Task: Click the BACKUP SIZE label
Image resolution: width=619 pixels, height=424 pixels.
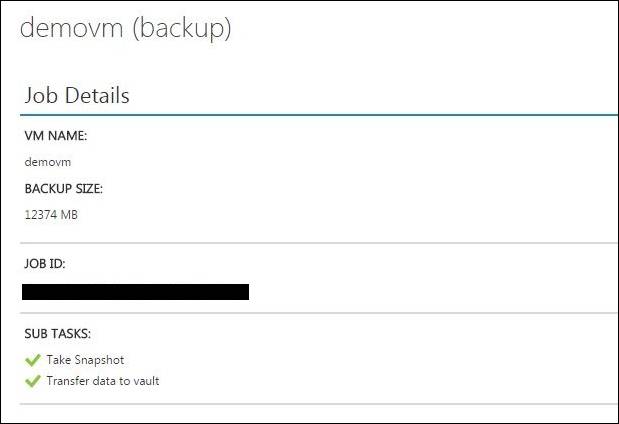Action: tap(63, 188)
